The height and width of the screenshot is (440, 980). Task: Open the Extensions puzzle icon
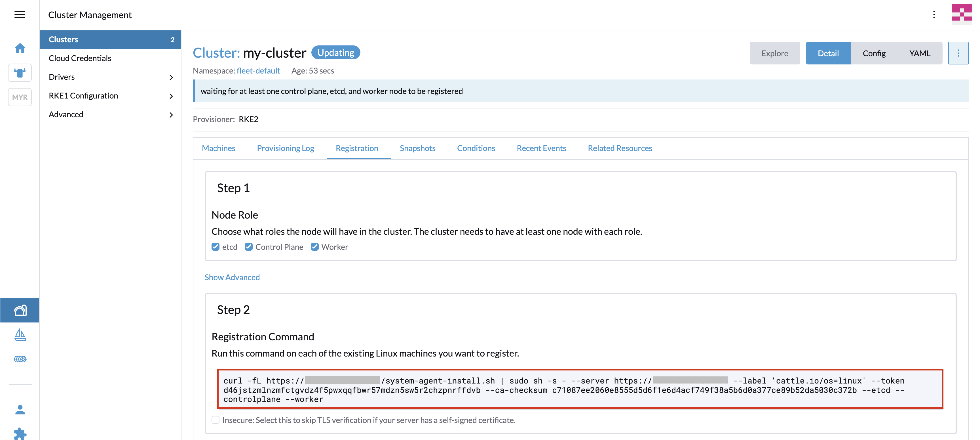coord(20,433)
